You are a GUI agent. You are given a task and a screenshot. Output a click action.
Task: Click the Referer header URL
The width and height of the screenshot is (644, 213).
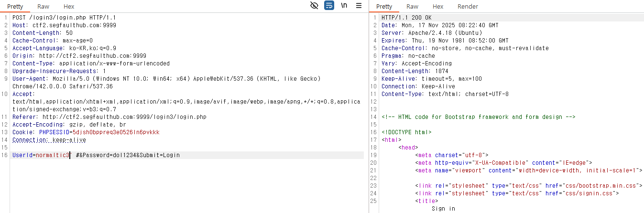(x=124, y=117)
